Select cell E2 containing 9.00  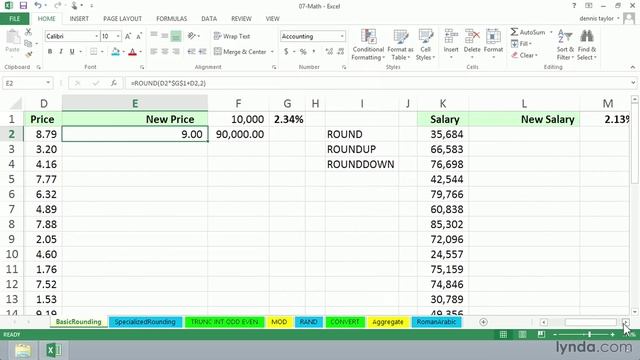click(x=135, y=134)
